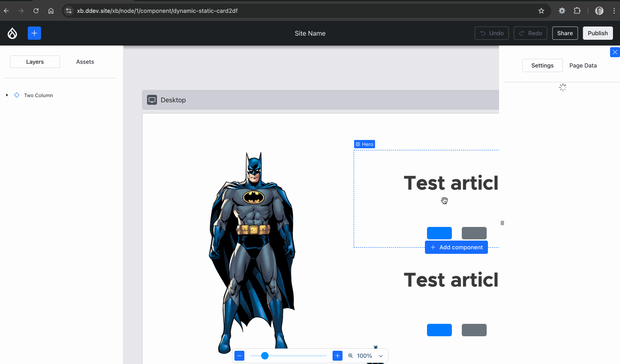The width and height of the screenshot is (620, 364).
Task: Click the zoom slider handle
Action: pos(265,356)
